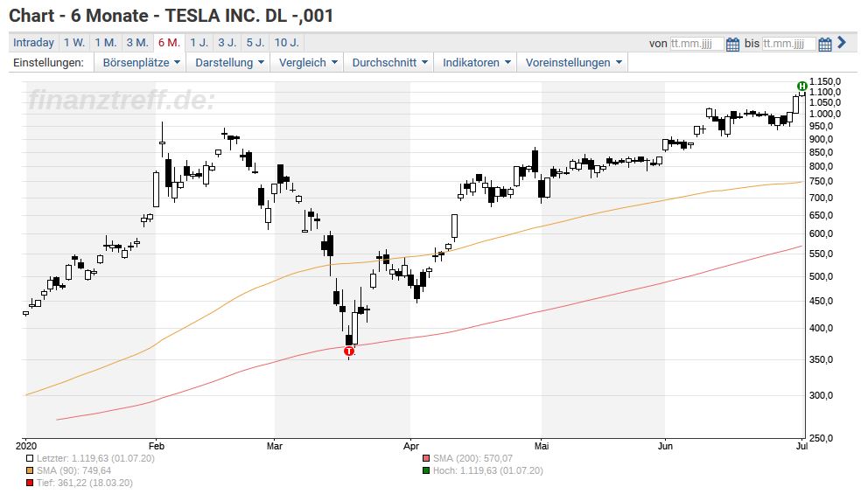Screen dimensions: 868x501
Task: Click the blue arrow to apply date range
Action: [842, 43]
